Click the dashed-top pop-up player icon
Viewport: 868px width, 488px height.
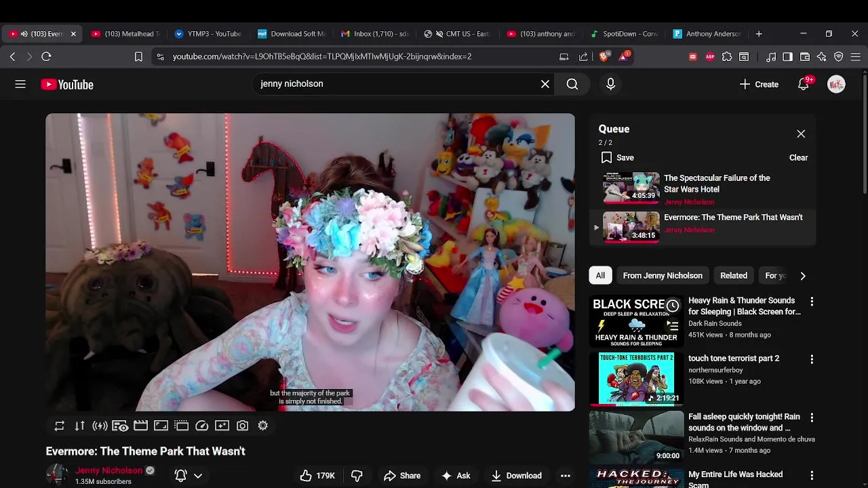[181, 426]
